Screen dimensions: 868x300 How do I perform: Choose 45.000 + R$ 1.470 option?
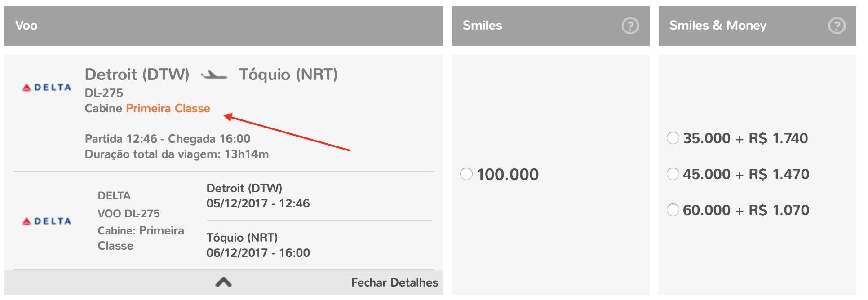tap(673, 174)
